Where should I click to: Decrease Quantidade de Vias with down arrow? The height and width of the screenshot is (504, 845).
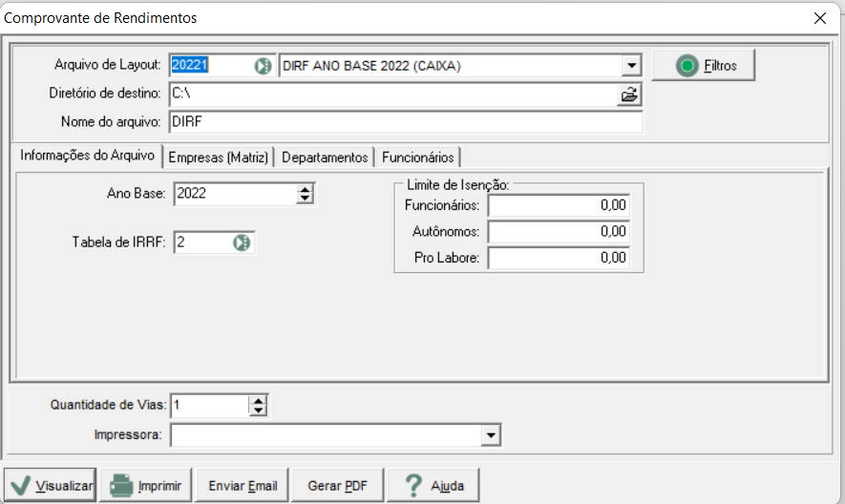point(258,410)
